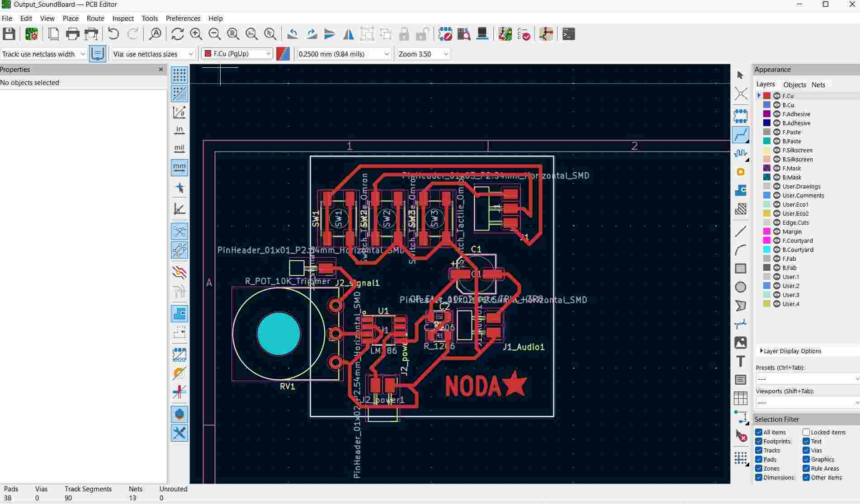Click Zoom to Fit icon
The image size is (860, 504).
(x=233, y=34)
